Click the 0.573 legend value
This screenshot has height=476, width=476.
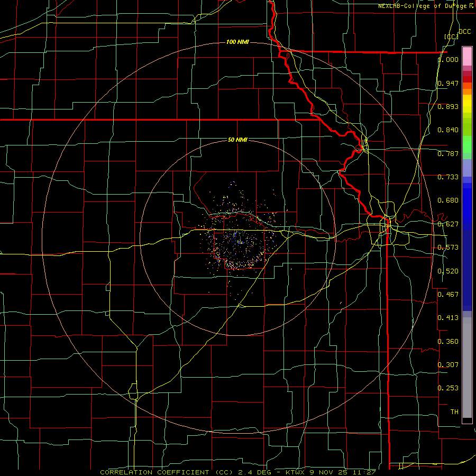click(448, 248)
